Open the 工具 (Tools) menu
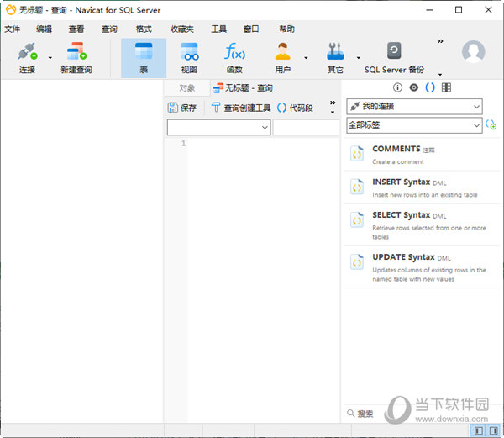Screen dimensions: 504x438 coord(218,29)
